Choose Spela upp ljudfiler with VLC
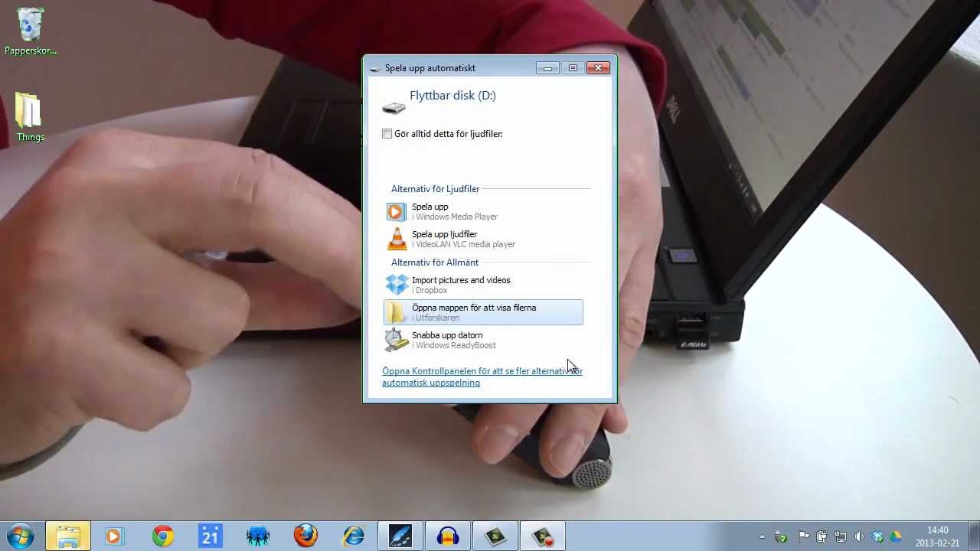The width and height of the screenshot is (980, 551). (x=483, y=239)
